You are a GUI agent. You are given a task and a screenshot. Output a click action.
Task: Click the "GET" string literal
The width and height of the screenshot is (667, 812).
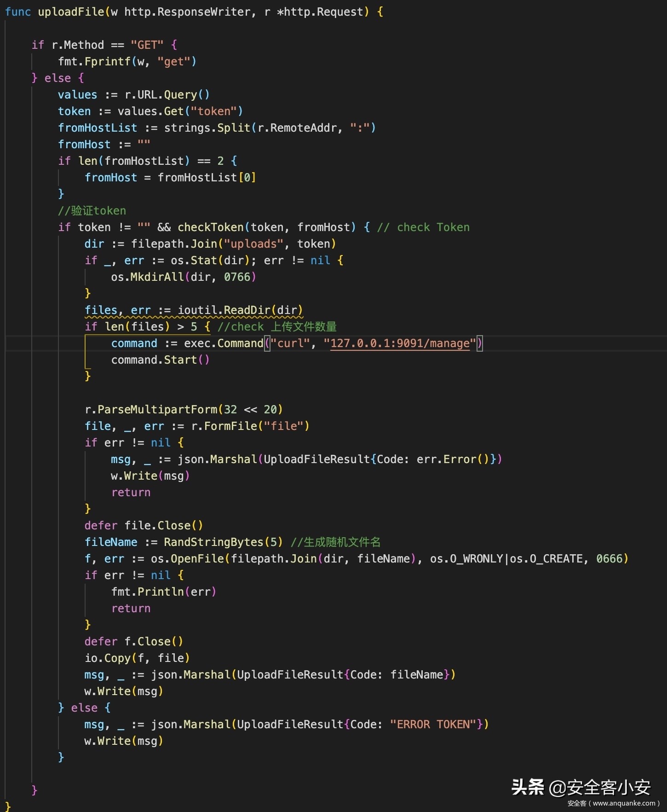[x=147, y=45]
